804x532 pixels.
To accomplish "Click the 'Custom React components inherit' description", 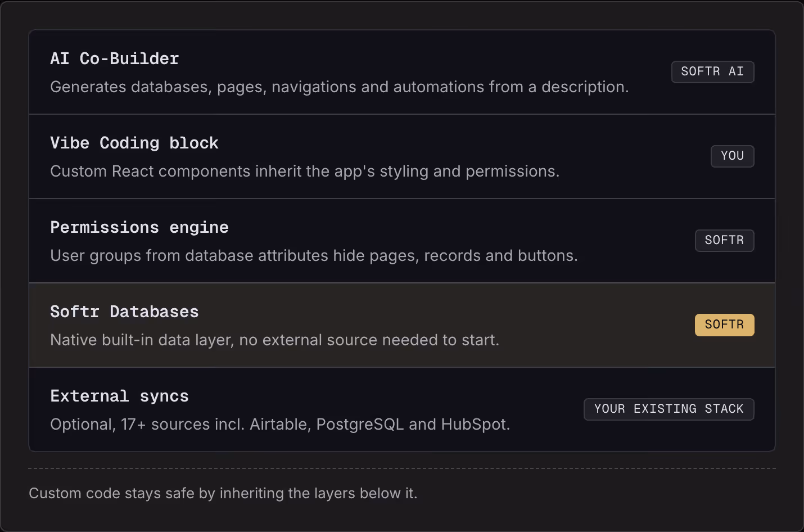I will (x=305, y=171).
